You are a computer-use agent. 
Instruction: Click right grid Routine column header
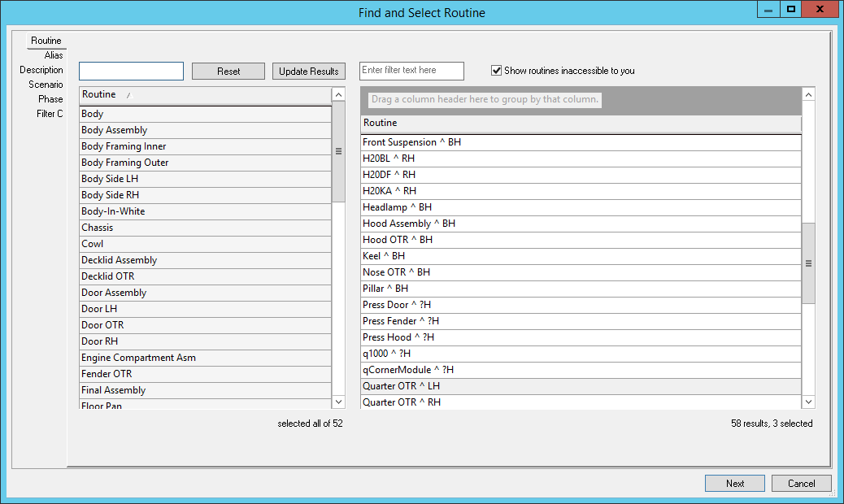(x=581, y=124)
